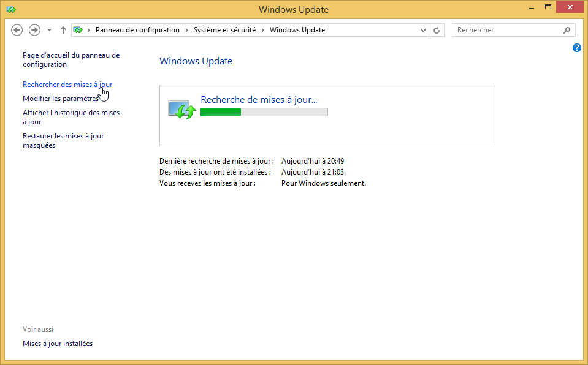Select the Windows Update breadcrumb segment
Image resolution: width=588 pixels, height=365 pixels.
297,30
